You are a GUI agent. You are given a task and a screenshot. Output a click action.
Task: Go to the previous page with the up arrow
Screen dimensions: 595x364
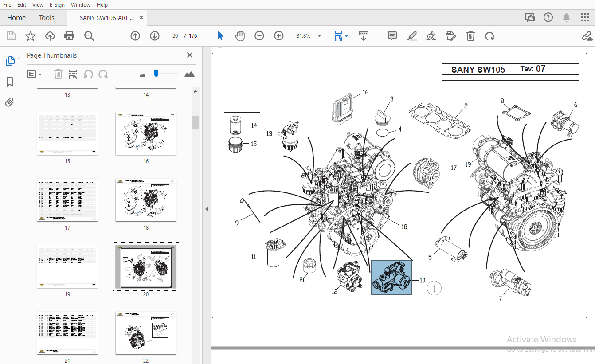click(x=135, y=36)
